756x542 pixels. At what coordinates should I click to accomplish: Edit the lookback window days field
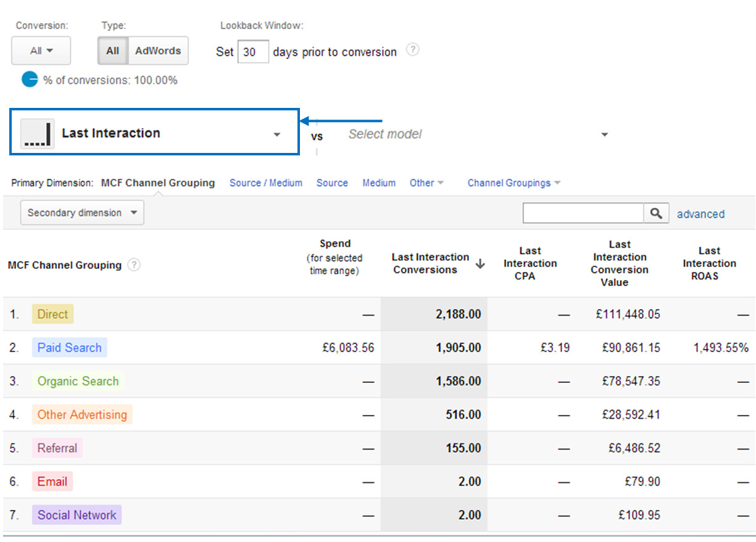253,52
